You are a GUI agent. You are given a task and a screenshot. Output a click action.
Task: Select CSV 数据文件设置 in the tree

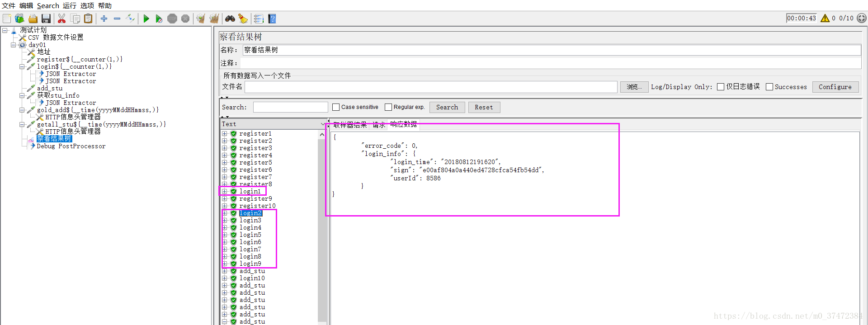coord(56,38)
